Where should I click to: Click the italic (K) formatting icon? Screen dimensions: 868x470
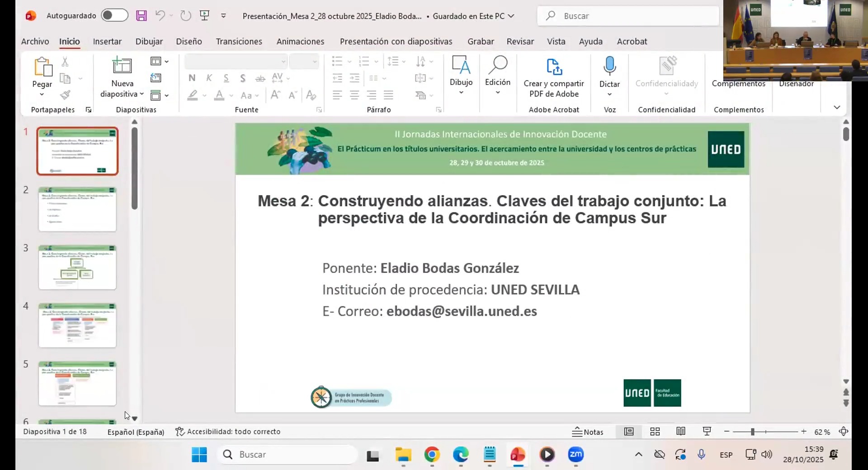[209, 78]
